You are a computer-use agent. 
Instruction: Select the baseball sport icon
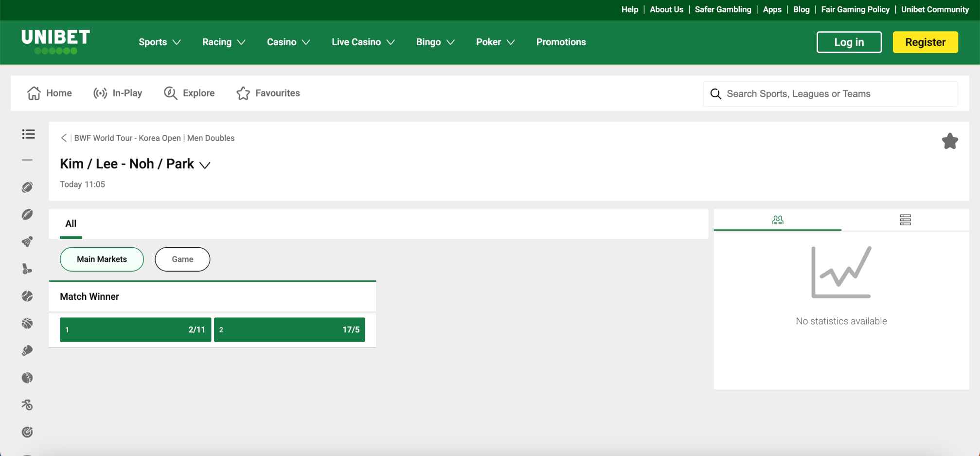(x=27, y=296)
